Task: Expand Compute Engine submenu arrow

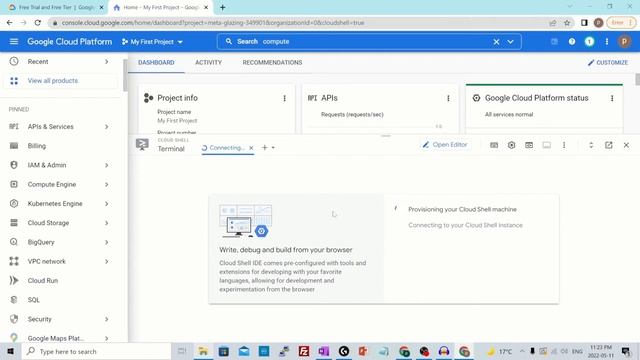Action: (107, 184)
